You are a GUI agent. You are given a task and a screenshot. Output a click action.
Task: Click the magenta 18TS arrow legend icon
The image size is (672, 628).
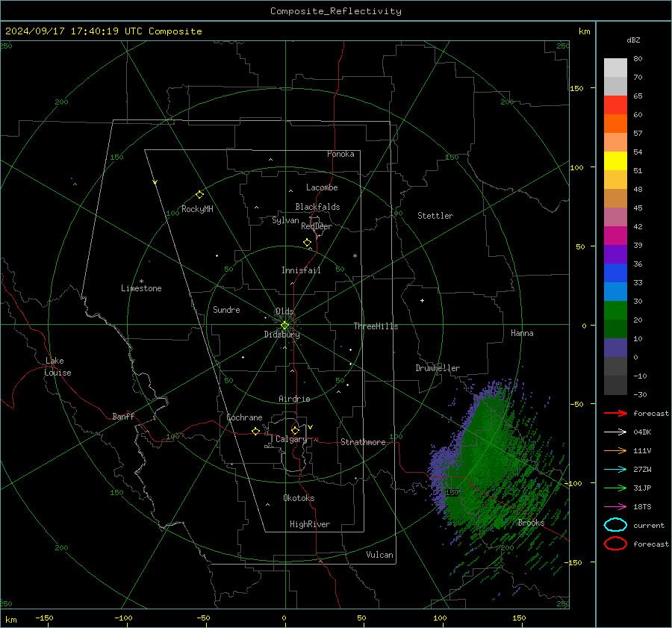click(615, 507)
